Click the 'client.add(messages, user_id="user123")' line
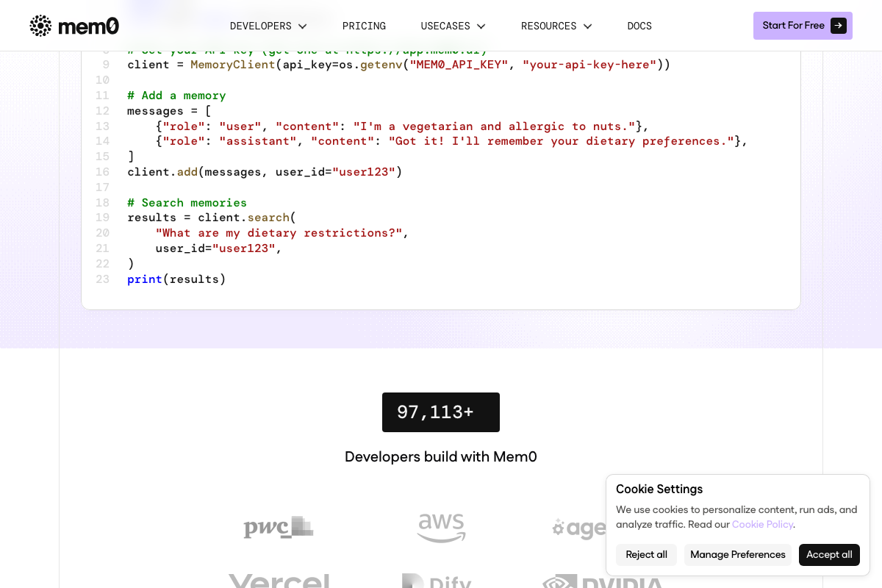Viewport: 882px width, 588px height. coord(265,172)
